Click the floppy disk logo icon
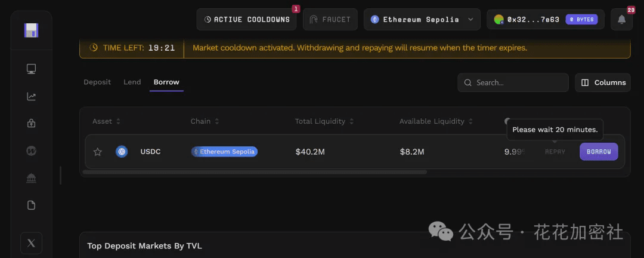The image size is (644, 258). [x=31, y=30]
